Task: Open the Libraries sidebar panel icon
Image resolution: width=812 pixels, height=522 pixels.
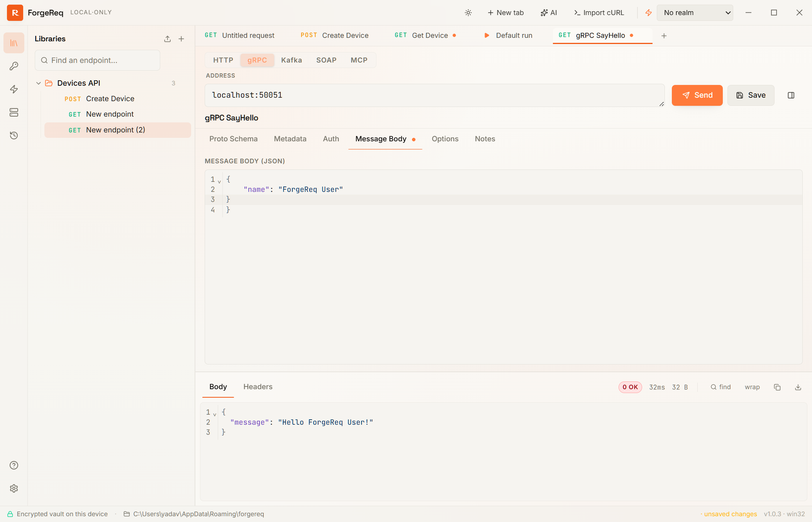Action: pos(14,43)
